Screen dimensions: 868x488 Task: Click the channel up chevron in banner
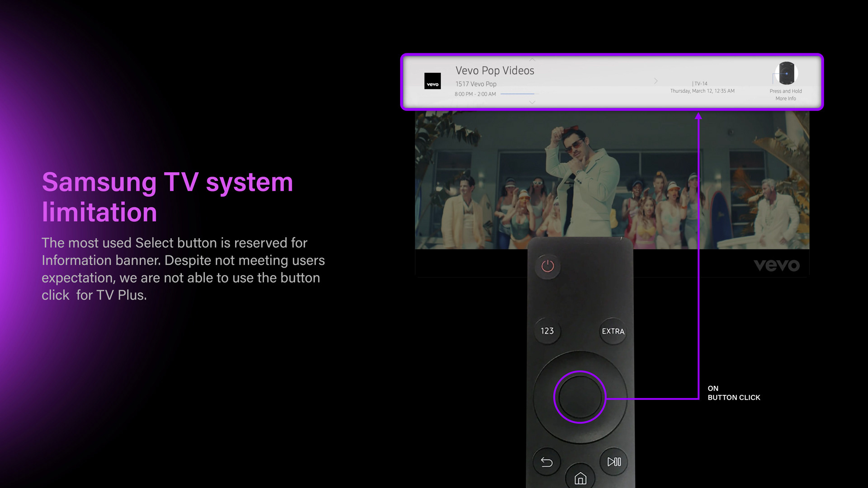click(532, 60)
